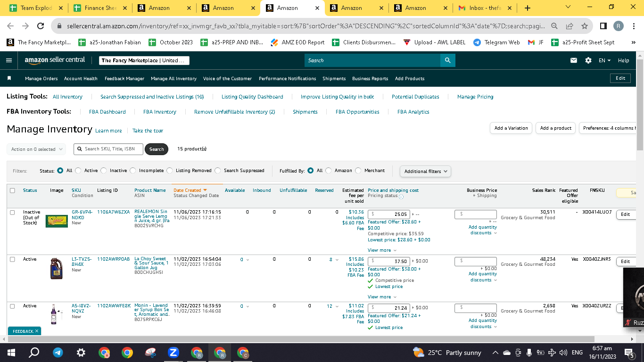
Task: Click the share page icon in address bar
Action: (x=570, y=26)
